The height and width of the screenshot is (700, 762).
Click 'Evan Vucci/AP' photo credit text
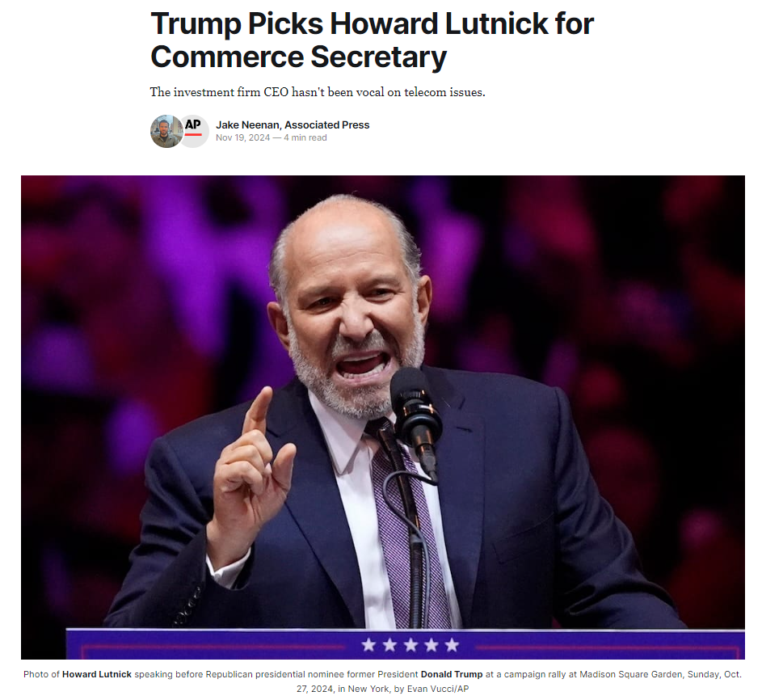(x=438, y=689)
